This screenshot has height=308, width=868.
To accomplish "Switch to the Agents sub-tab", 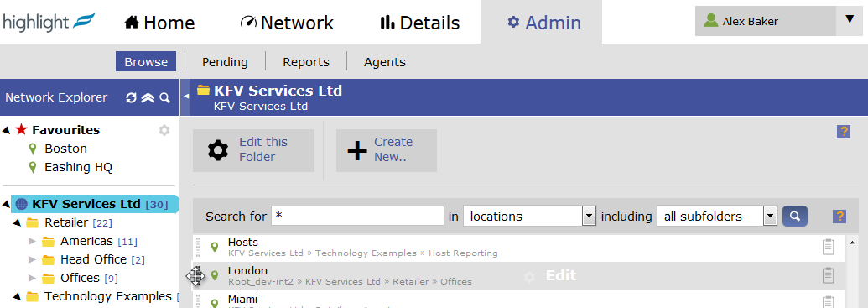I will point(385,62).
